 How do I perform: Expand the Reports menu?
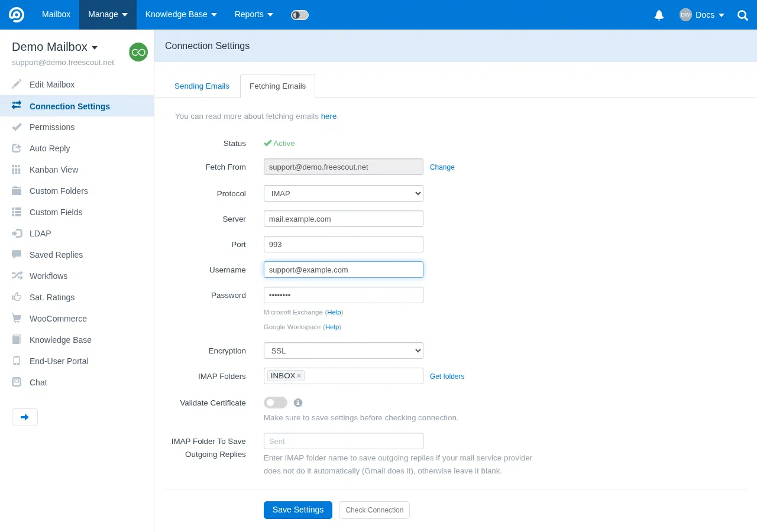pos(254,15)
